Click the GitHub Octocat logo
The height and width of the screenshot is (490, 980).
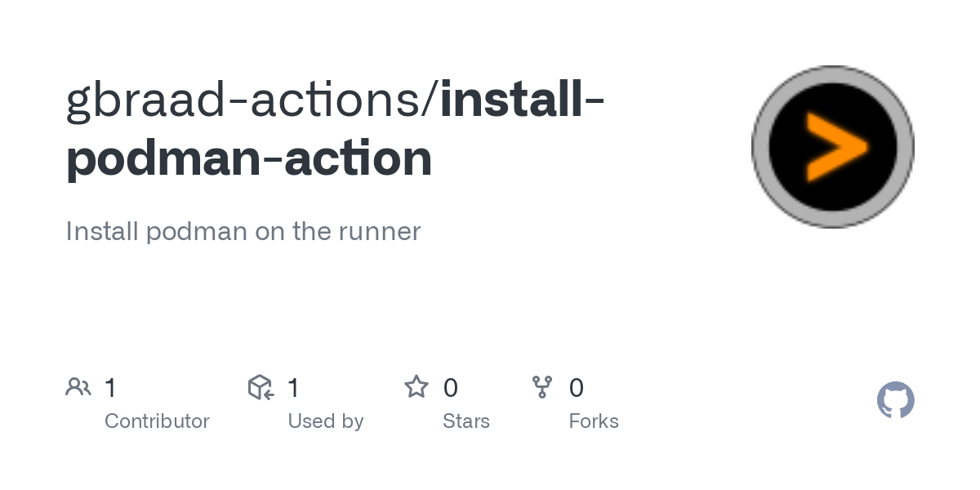[x=895, y=400]
